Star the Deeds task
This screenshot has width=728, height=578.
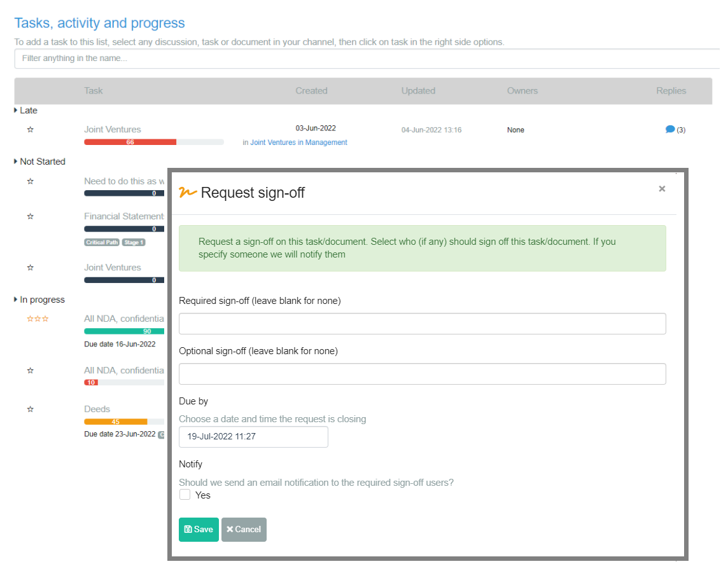30,409
